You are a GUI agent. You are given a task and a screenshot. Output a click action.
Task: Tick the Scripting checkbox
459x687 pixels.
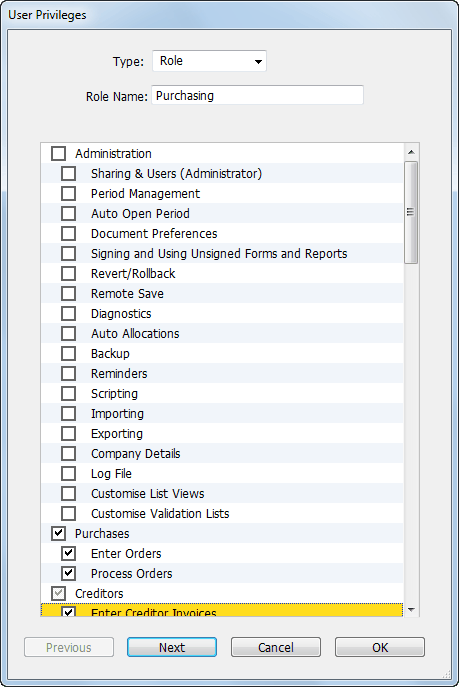68,394
